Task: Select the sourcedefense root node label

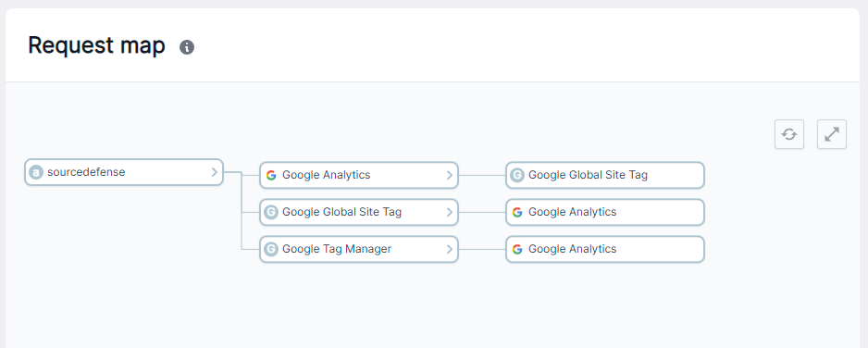Action: (x=86, y=172)
